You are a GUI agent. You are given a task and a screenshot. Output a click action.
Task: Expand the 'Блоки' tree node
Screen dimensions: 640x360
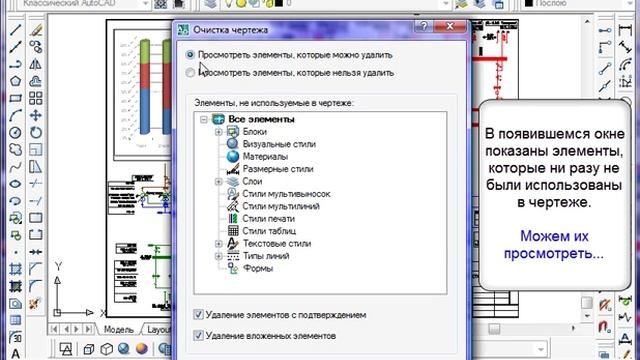[218, 132]
